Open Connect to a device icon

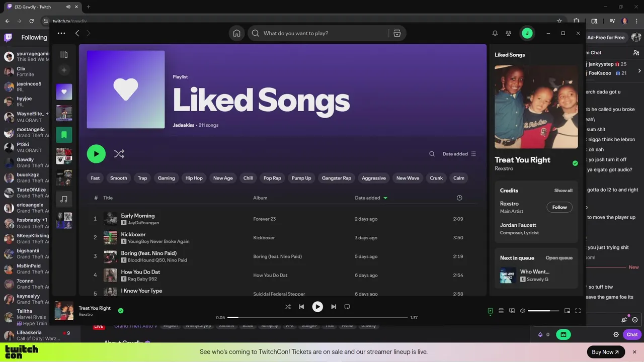[512, 311]
